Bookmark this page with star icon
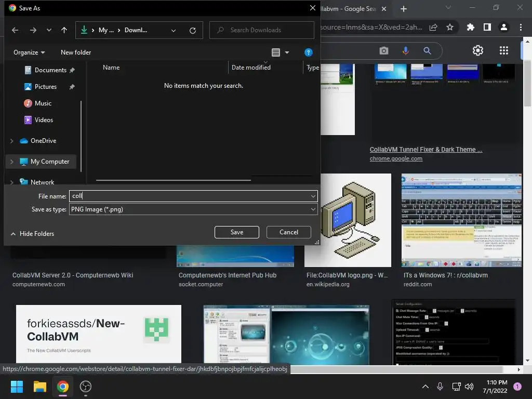The height and width of the screenshot is (399, 532). click(450, 28)
